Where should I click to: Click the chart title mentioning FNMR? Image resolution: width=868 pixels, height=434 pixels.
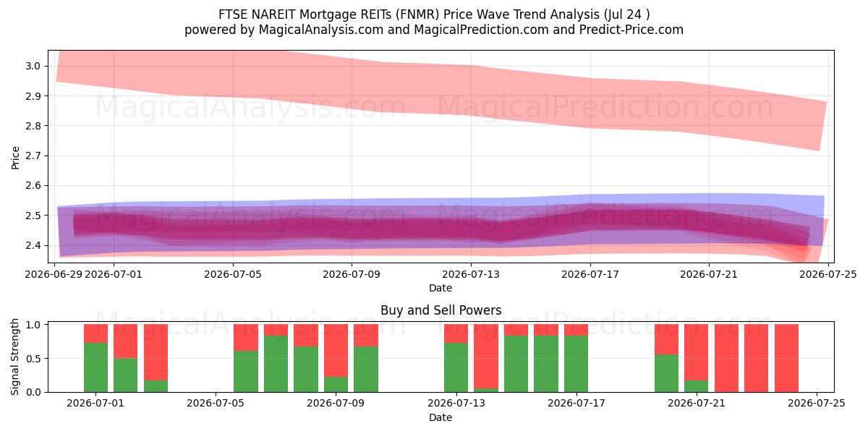[x=434, y=14]
